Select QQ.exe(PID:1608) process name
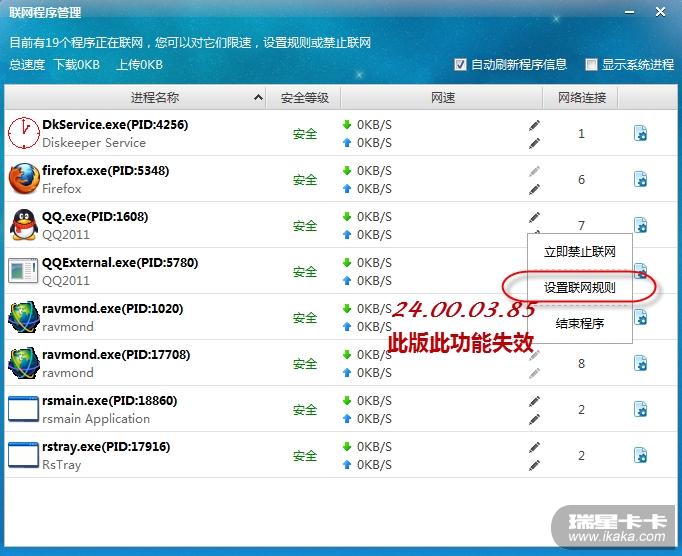Screen dimensions: 682x556 click(x=95, y=217)
